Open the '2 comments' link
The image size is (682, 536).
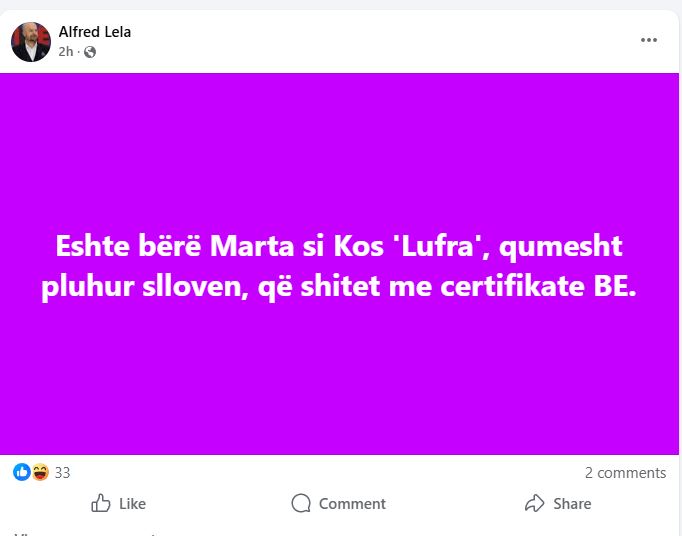(x=625, y=472)
